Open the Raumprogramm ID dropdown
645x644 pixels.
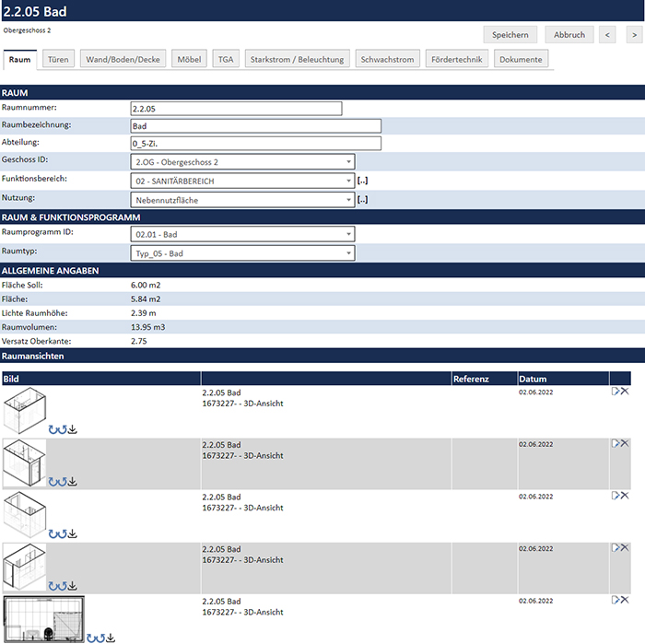click(x=242, y=234)
